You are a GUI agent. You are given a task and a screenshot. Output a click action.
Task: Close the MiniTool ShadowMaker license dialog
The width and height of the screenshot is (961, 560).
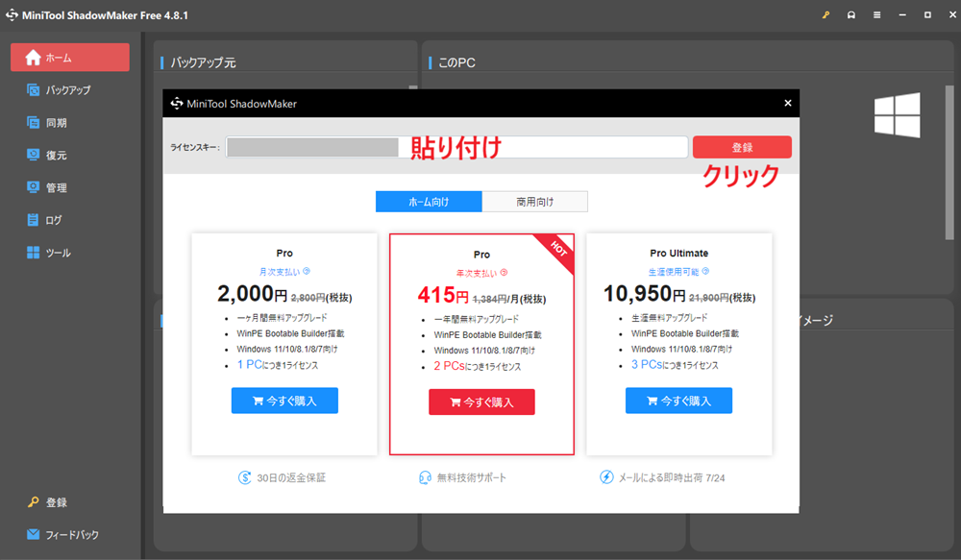788,103
